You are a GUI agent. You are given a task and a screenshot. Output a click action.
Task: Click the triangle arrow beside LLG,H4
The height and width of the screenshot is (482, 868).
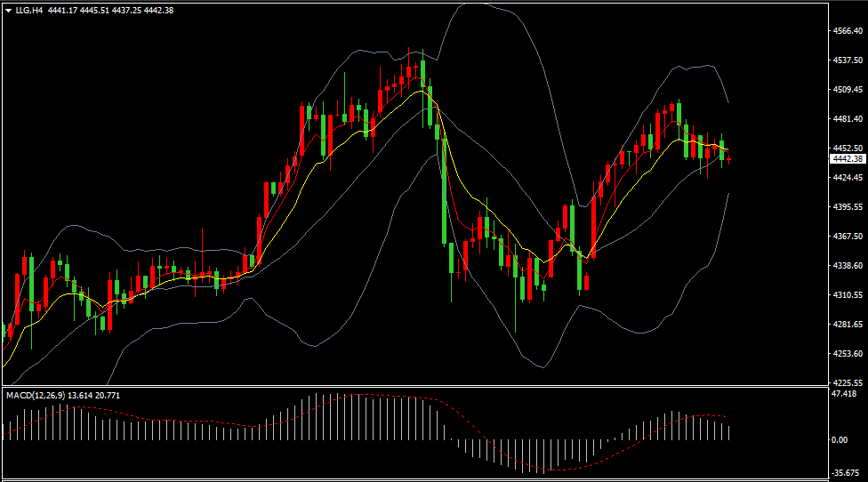point(8,11)
